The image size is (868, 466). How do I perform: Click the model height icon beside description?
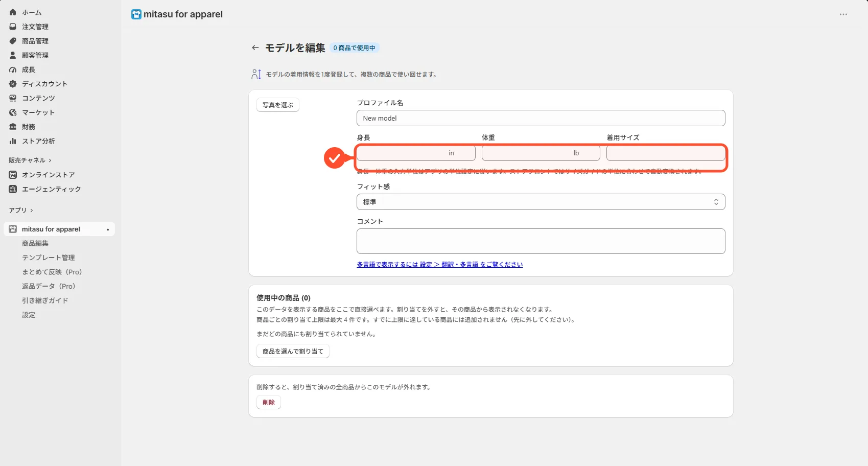[x=256, y=75]
